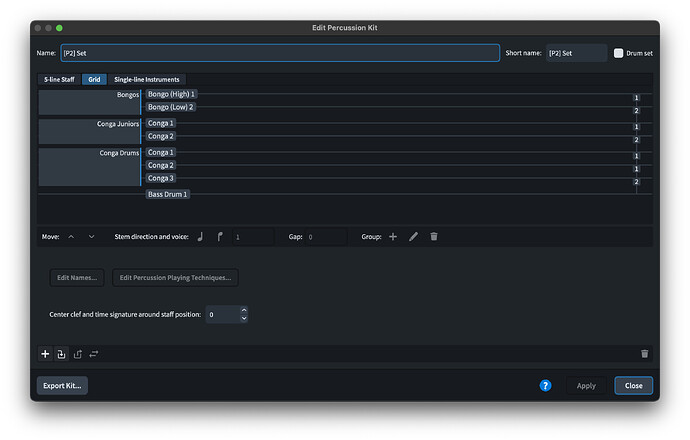690x440 pixels.
Task: Select the Bass Drum 1 instrument
Action: point(168,194)
